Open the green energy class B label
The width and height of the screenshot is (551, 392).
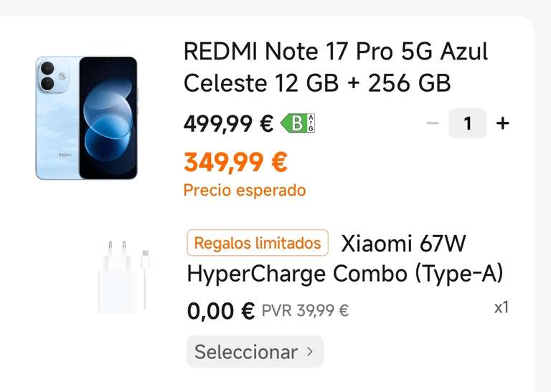pos(293,123)
